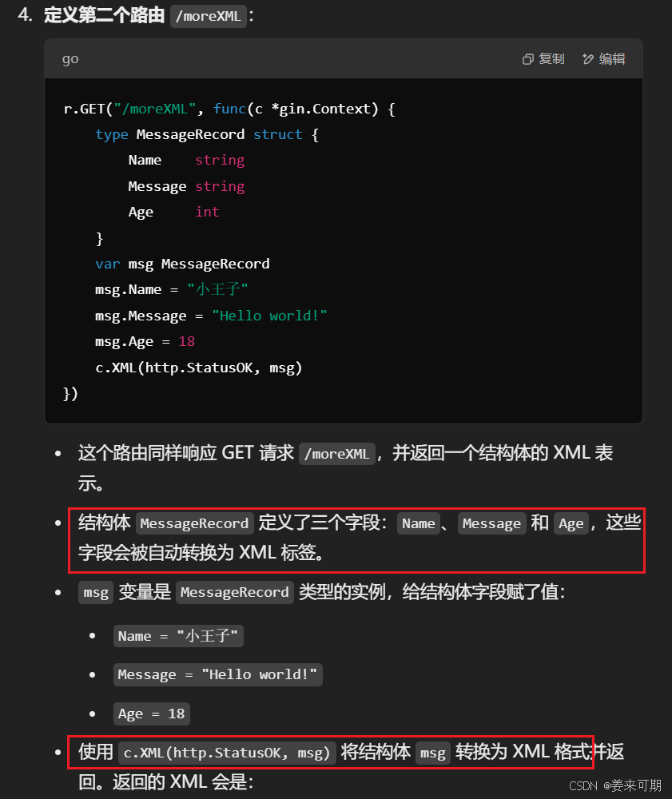Select the Age field code badge
Screen dimensions: 672x799
571,523
